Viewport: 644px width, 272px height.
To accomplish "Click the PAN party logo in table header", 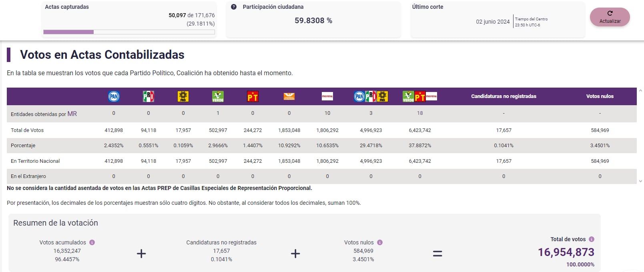I will 114,96.
